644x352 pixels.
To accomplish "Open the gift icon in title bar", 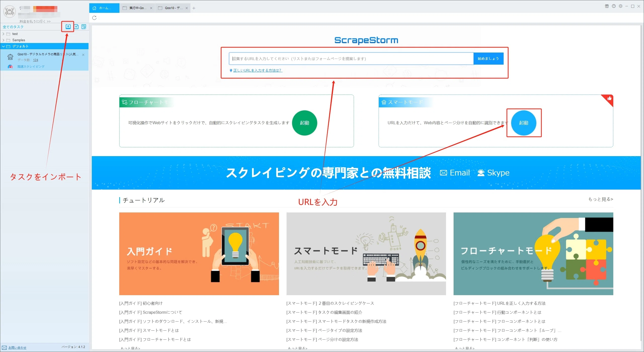I will point(607,6).
